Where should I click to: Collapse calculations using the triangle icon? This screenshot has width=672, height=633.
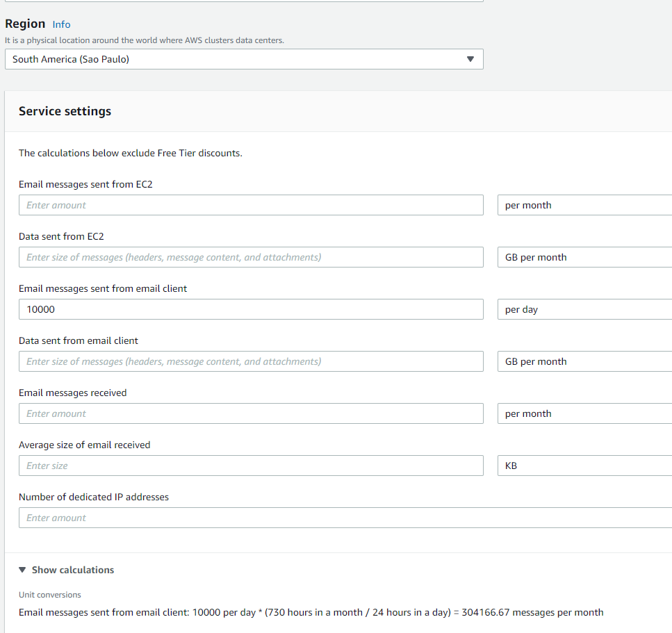click(x=23, y=570)
